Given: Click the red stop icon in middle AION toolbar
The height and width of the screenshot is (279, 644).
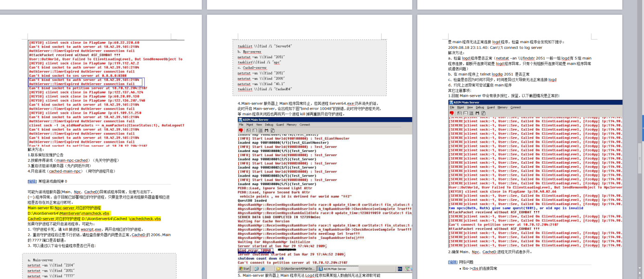Looking at the screenshot, I should [241, 130].
